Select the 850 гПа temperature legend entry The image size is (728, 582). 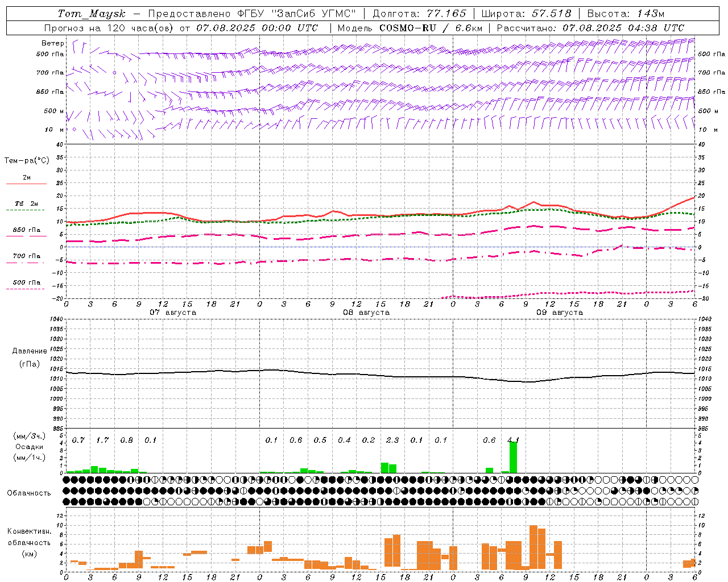point(27,230)
